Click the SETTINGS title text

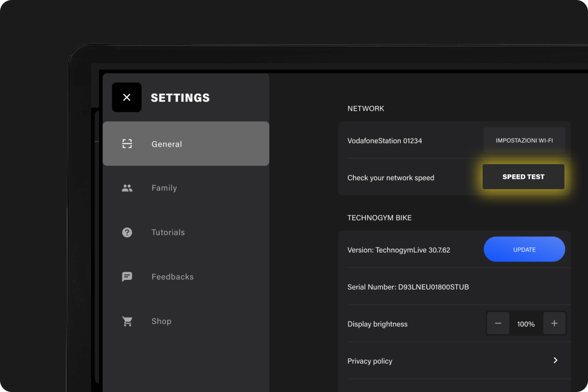coord(180,98)
